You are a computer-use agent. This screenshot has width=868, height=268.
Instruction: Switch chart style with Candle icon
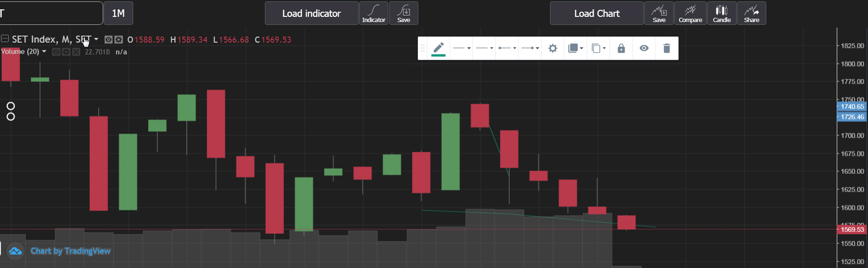click(722, 13)
